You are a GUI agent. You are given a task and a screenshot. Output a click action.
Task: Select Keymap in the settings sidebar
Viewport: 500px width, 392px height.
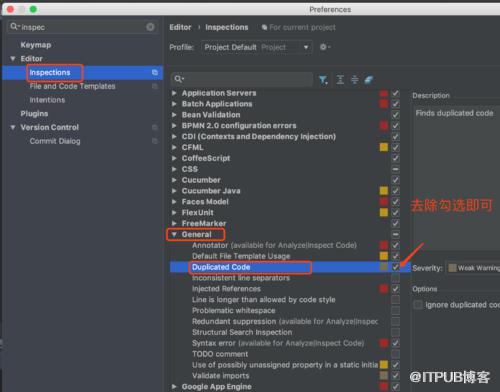coord(36,45)
